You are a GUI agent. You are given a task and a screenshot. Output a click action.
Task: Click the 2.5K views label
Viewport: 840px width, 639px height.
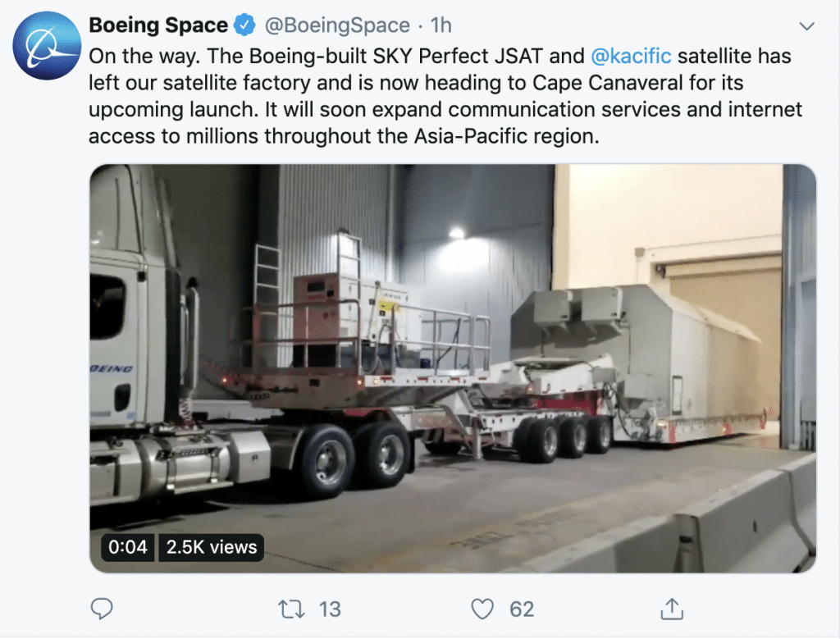click(x=212, y=547)
